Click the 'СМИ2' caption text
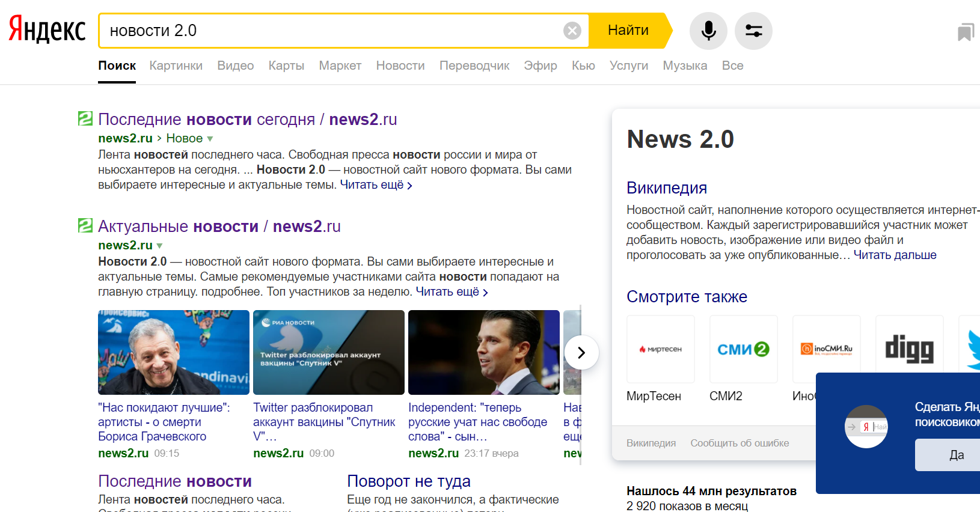 click(x=726, y=396)
